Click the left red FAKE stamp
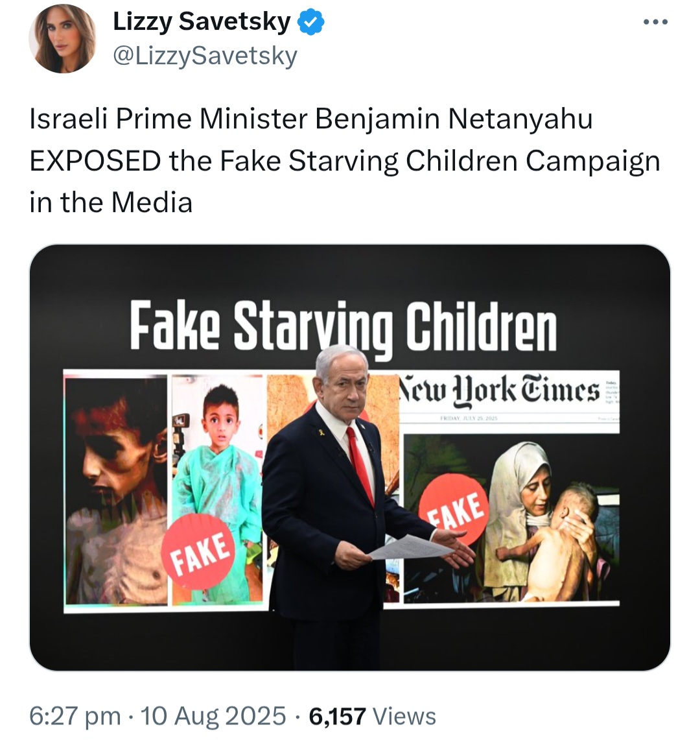Viewport: 700px width, 740px height. pos(198,551)
